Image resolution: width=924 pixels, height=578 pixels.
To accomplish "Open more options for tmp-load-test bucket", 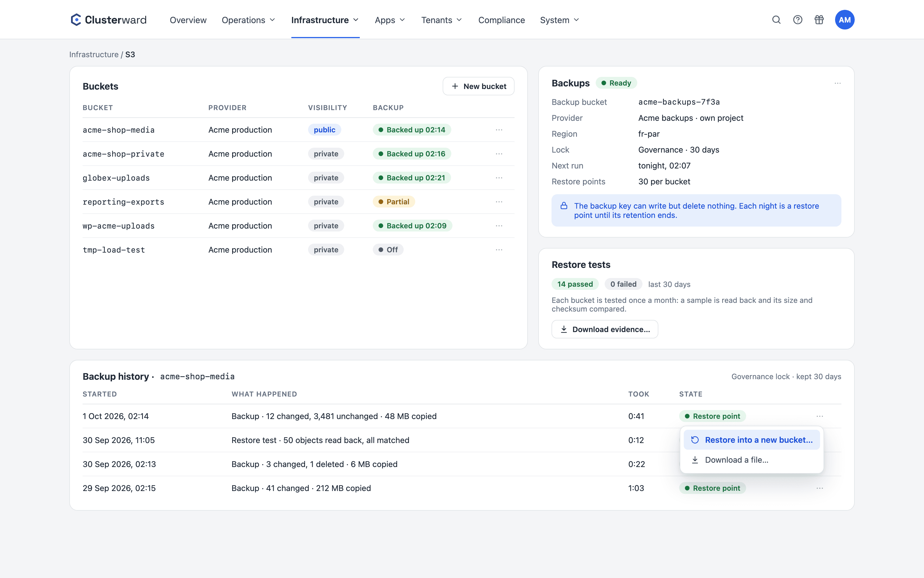I will click(499, 250).
